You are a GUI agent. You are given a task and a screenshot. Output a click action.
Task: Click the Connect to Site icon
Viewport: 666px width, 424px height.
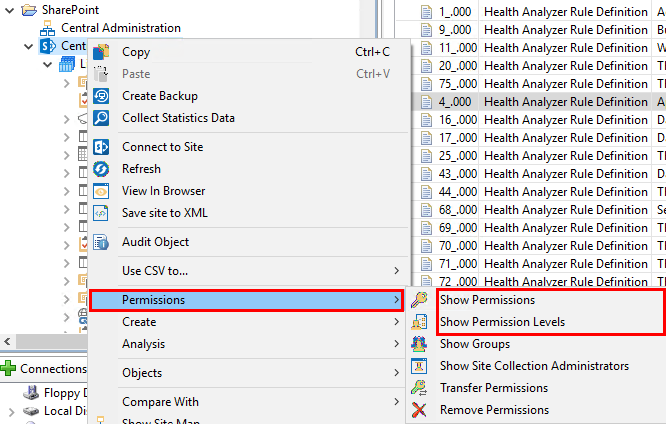coord(101,147)
